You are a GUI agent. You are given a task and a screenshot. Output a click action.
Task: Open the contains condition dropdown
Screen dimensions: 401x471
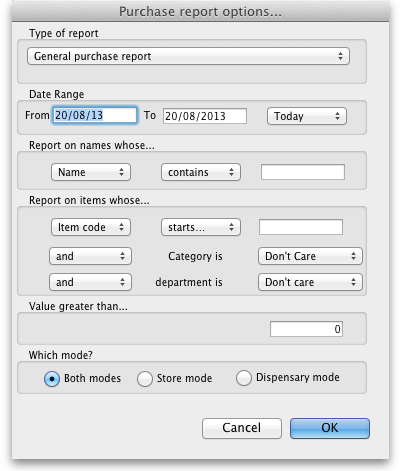[201, 172]
